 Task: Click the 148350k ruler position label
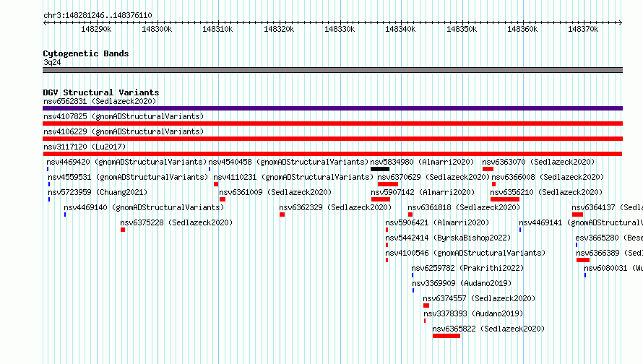[x=462, y=29]
